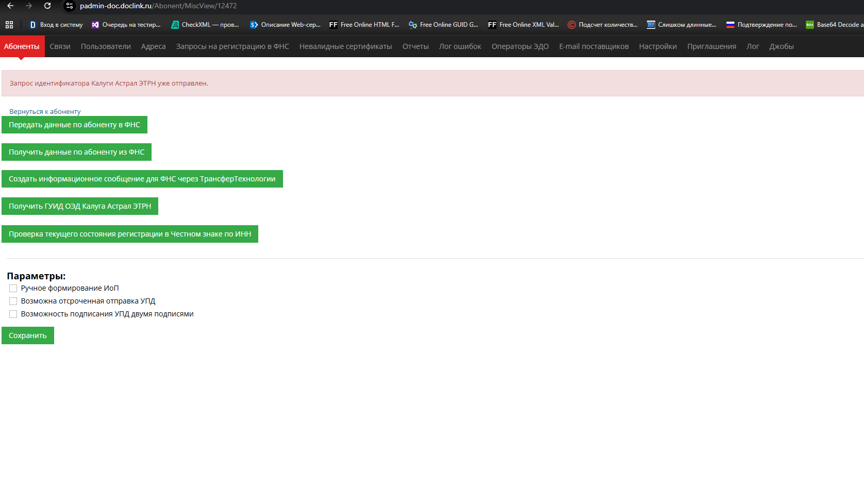Open the Пользователи tab
Image resolution: width=864 pixels, height=504 pixels.
tap(106, 46)
